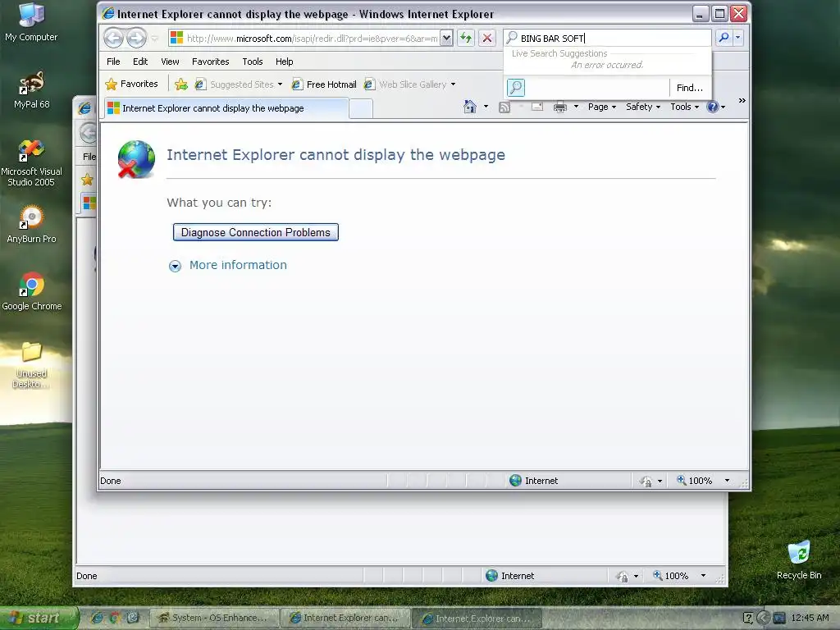Open the Favorites menu
Image resolution: width=840 pixels, height=630 pixels.
(x=211, y=62)
